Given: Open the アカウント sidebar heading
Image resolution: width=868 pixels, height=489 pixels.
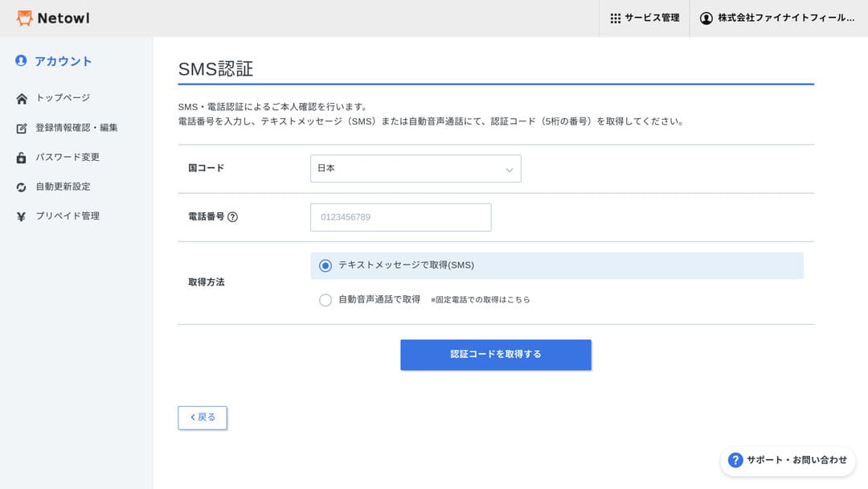Looking at the screenshot, I should pyautogui.click(x=63, y=61).
